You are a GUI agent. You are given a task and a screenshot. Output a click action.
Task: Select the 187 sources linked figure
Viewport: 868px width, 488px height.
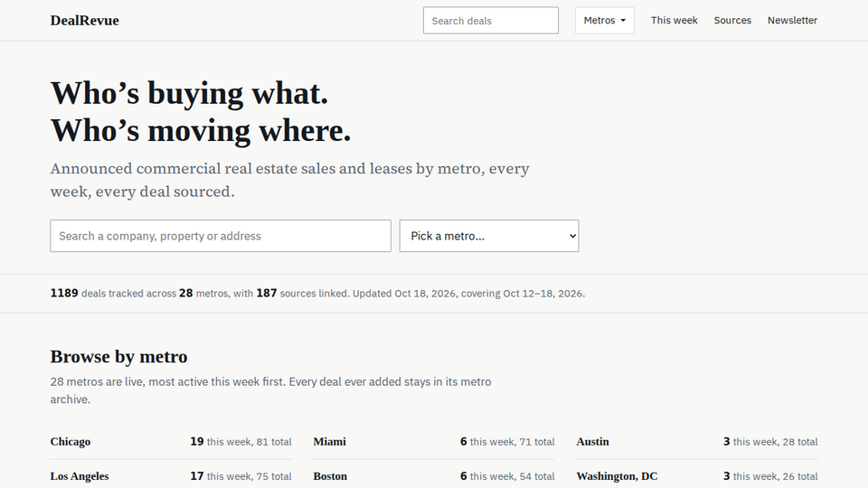(266, 293)
